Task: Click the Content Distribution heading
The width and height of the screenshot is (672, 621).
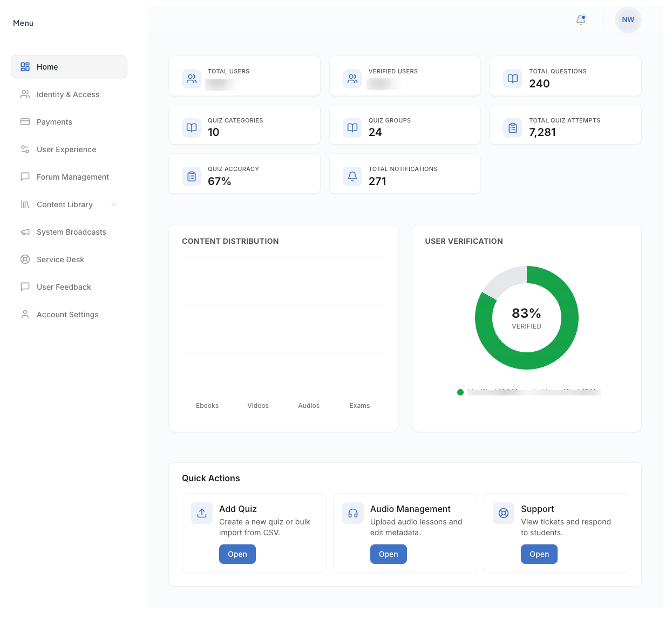Action: tap(230, 241)
